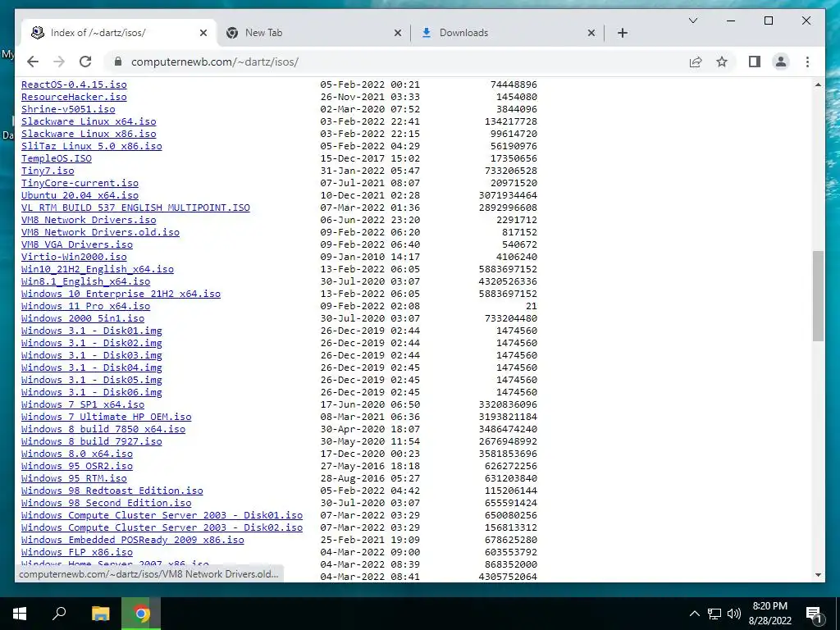Open SliTaz Linux 5.0 x86.iso link
Viewport: 840px width, 630px height.
[x=92, y=146]
